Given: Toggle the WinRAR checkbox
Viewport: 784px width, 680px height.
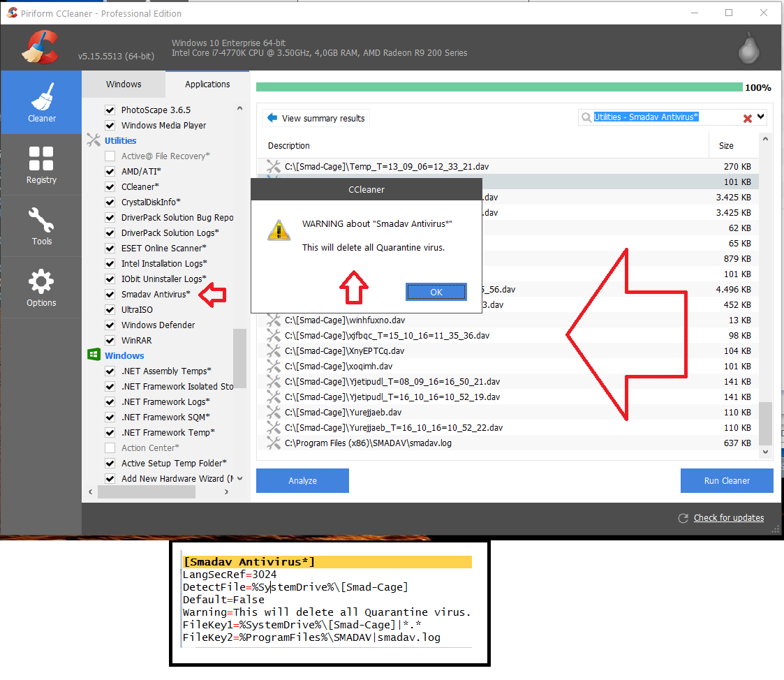Looking at the screenshot, I should coord(110,340).
